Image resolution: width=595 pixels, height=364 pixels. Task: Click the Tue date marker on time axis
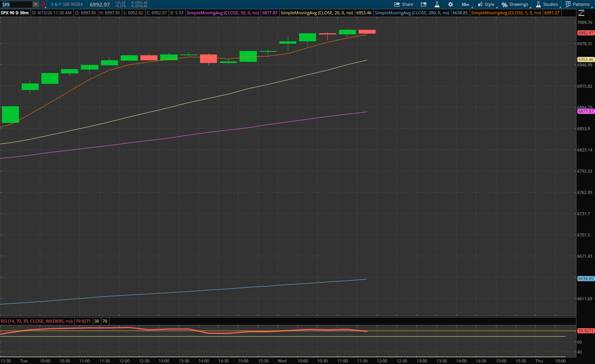coord(23,361)
